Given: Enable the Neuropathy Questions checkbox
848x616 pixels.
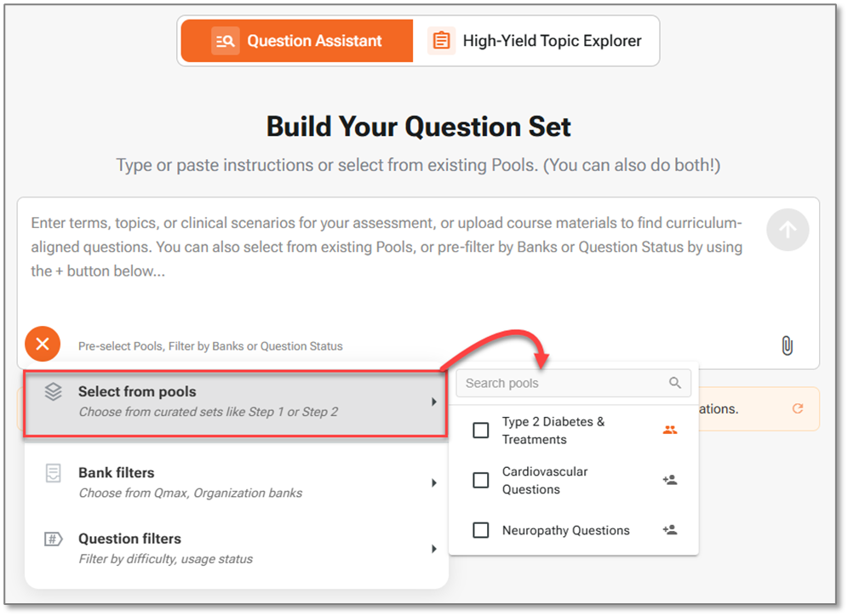Looking at the screenshot, I should 481,530.
